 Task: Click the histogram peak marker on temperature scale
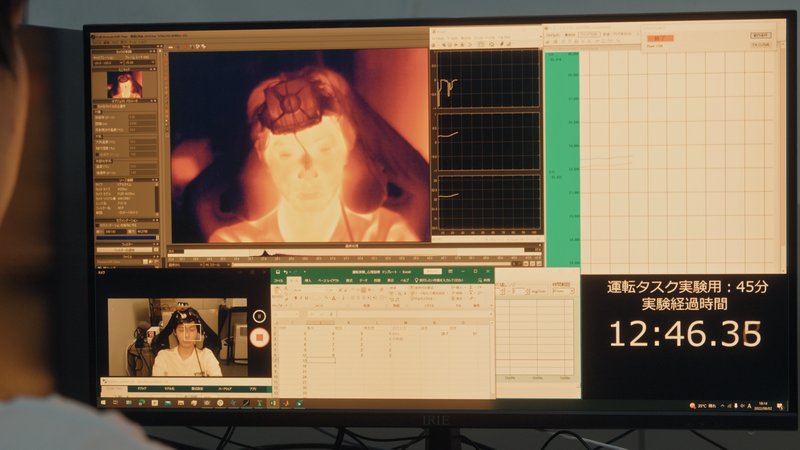pyautogui.click(x=265, y=253)
